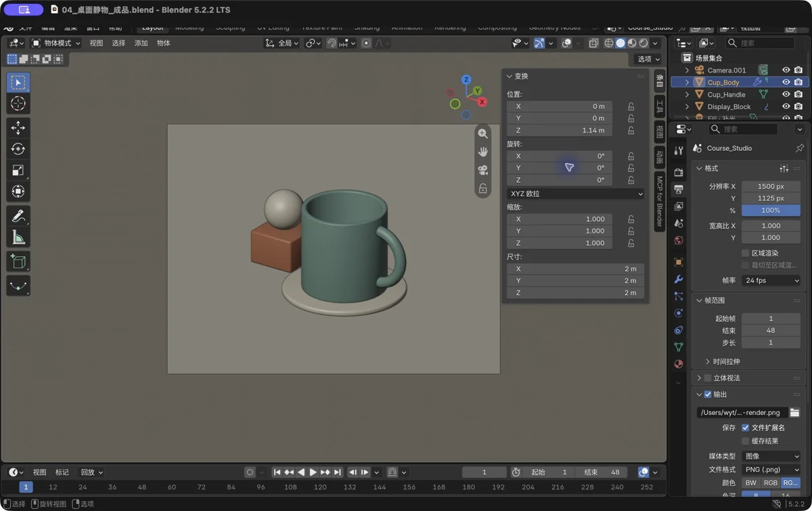Open the 24 fps frame rate dropdown
Viewport: 812px width, 511px height.
771,280
